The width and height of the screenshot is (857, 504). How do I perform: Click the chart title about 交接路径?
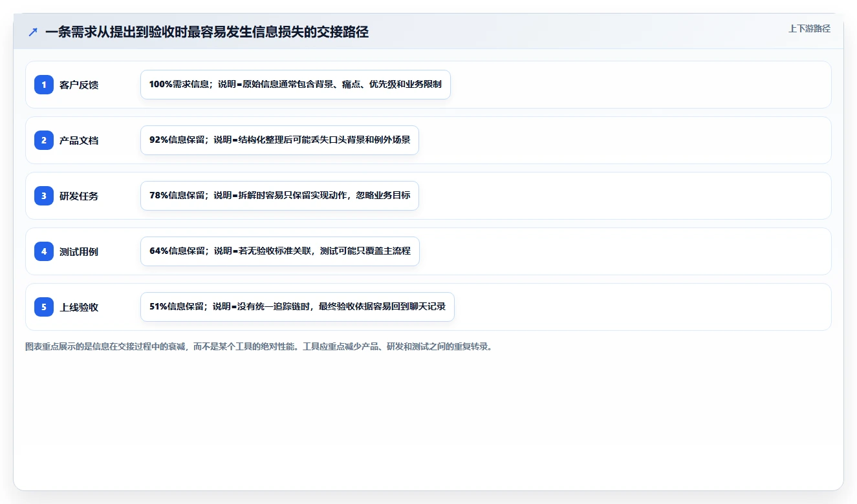click(x=207, y=32)
